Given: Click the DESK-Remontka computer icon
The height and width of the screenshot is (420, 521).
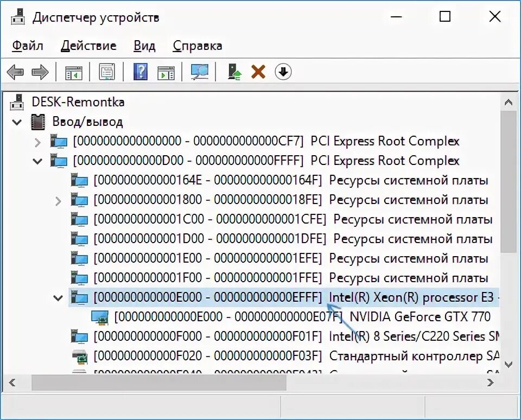Looking at the screenshot, I should coord(17,102).
